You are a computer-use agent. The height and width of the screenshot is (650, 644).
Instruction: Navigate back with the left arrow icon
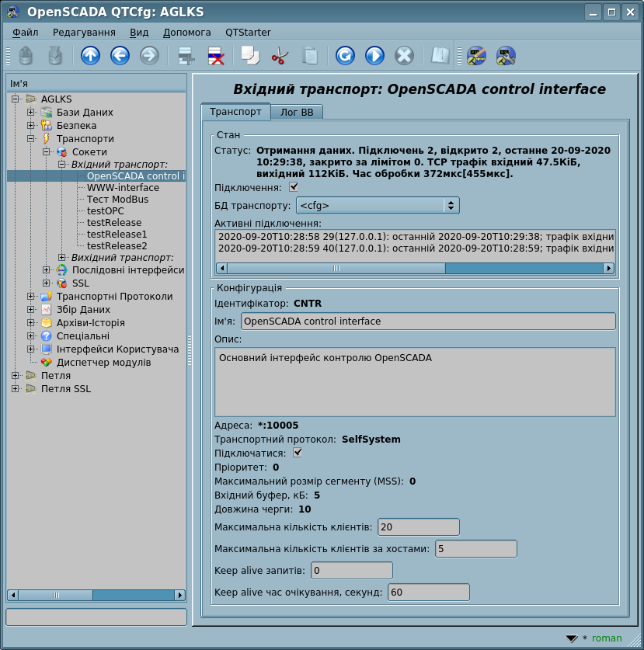(120, 56)
